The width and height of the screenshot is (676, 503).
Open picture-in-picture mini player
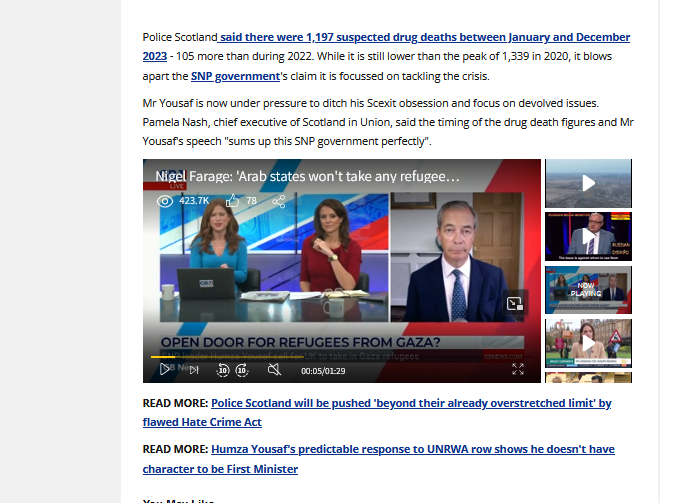pos(515,303)
